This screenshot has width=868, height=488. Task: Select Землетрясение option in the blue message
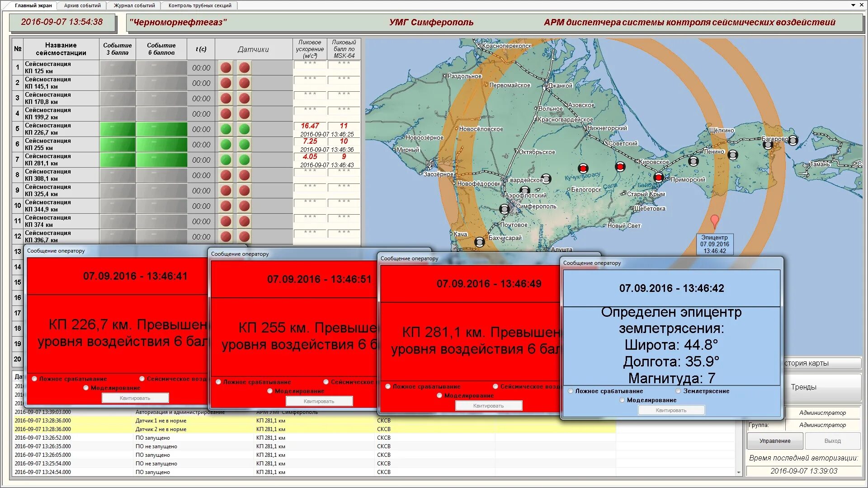pos(678,391)
